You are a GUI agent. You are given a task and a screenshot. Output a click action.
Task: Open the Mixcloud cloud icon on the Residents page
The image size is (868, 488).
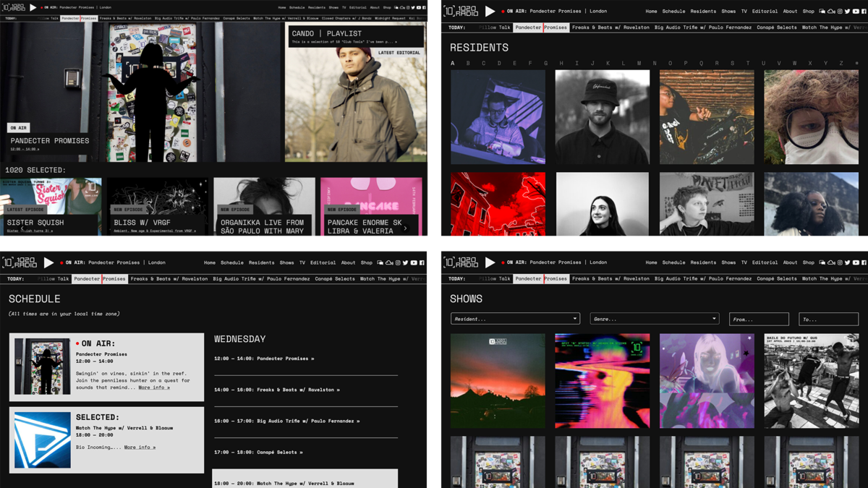point(831,12)
